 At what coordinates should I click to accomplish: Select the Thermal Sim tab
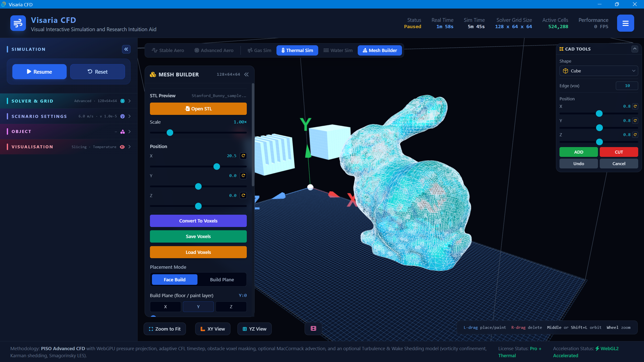pyautogui.click(x=297, y=50)
